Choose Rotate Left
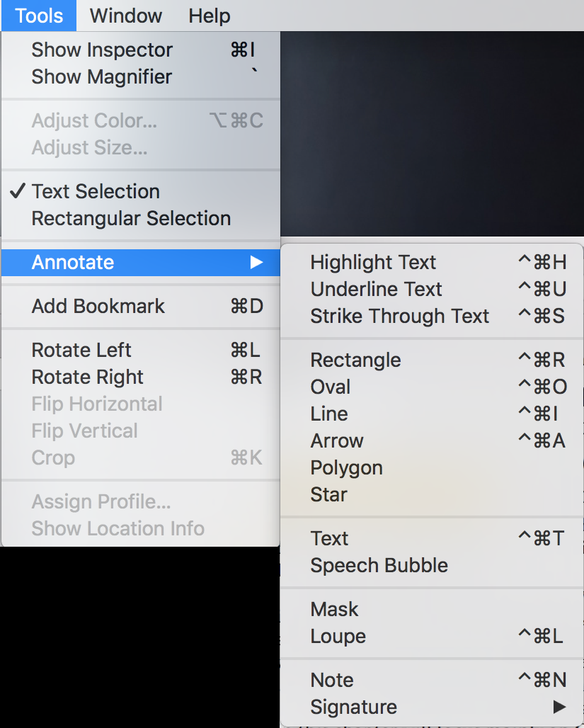 tap(81, 350)
